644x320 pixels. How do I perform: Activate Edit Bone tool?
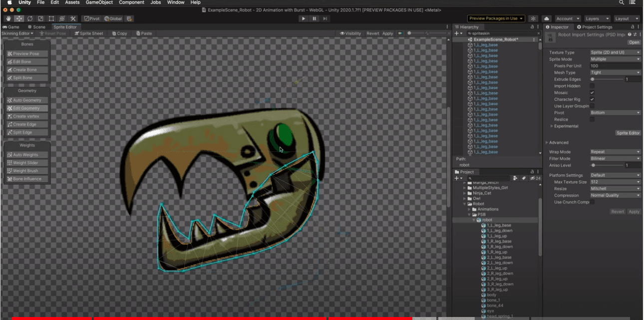pyautogui.click(x=27, y=62)
